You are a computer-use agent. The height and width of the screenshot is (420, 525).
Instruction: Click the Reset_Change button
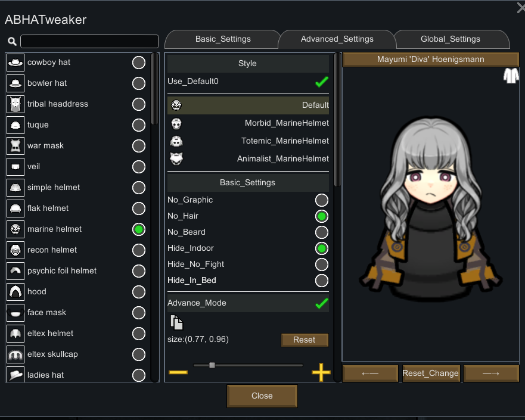[x=431, y=373]
